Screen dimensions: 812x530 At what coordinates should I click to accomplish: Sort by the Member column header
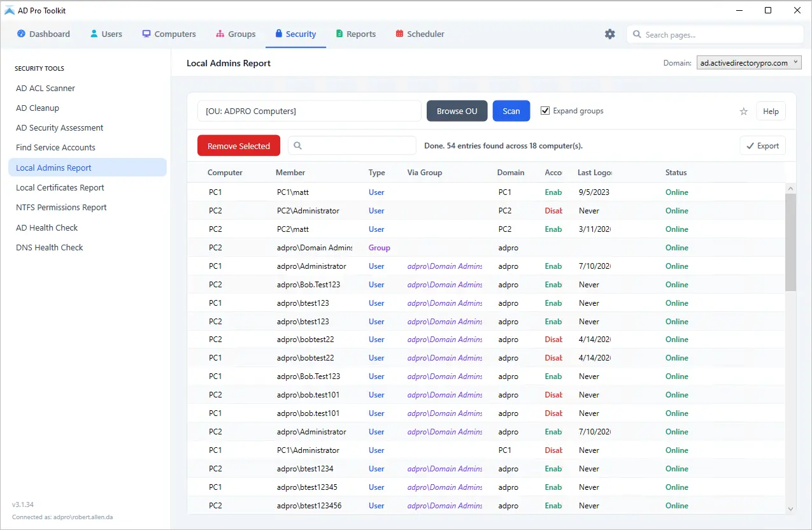coord(290,173)
